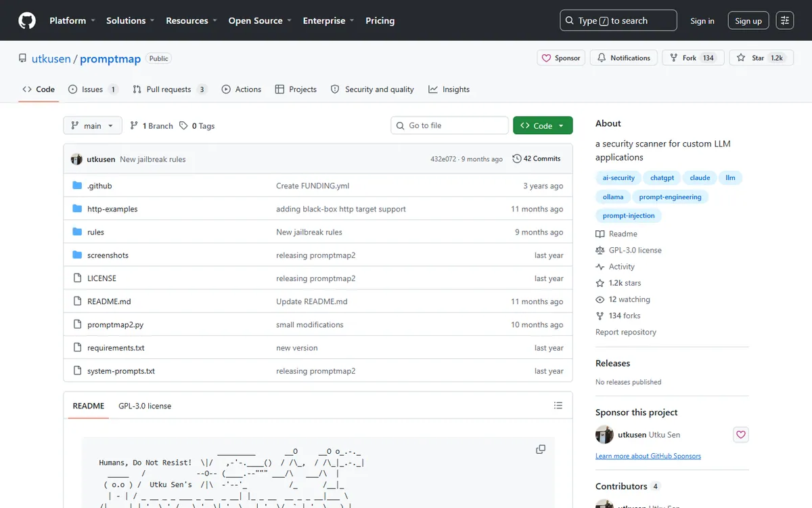Open the Readme link in About

(616, 234)
